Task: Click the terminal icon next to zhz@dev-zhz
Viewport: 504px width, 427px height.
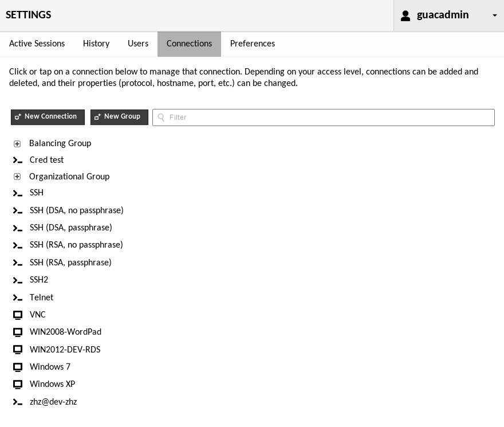Action: 18,402
